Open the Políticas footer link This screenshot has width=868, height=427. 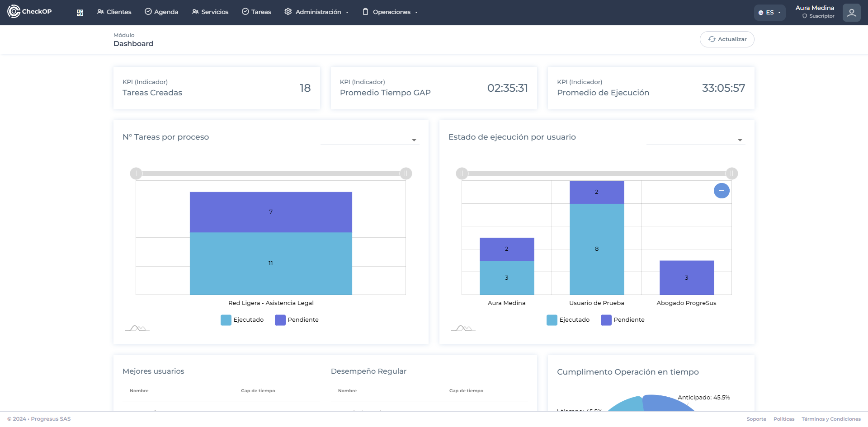click(784, 419)
